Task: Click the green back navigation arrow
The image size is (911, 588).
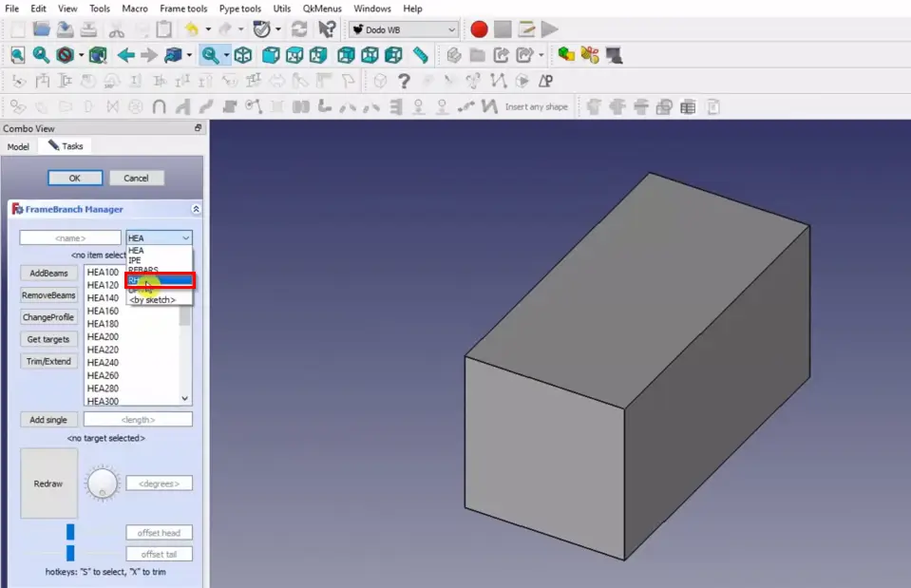Action: coord(125,55)
